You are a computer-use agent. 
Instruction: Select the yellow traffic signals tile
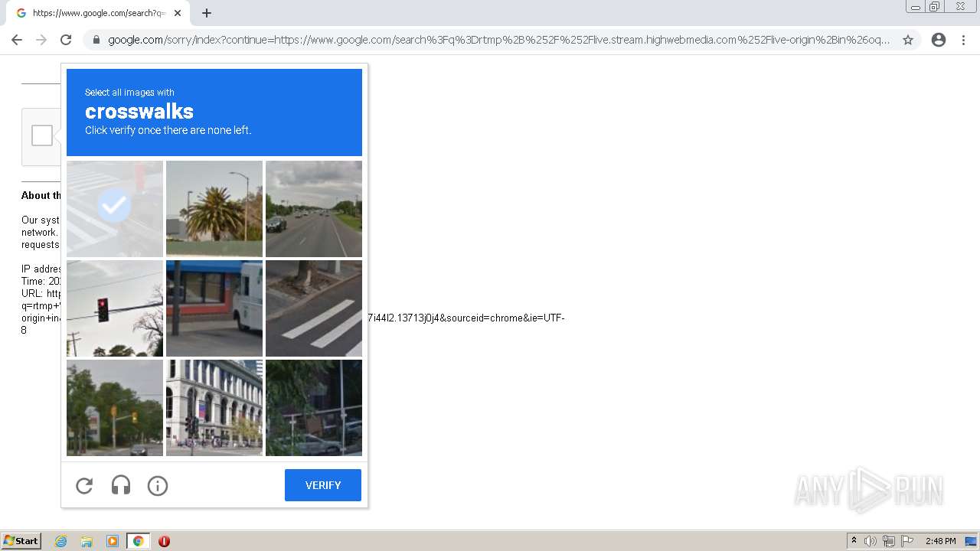coord(115,408)
